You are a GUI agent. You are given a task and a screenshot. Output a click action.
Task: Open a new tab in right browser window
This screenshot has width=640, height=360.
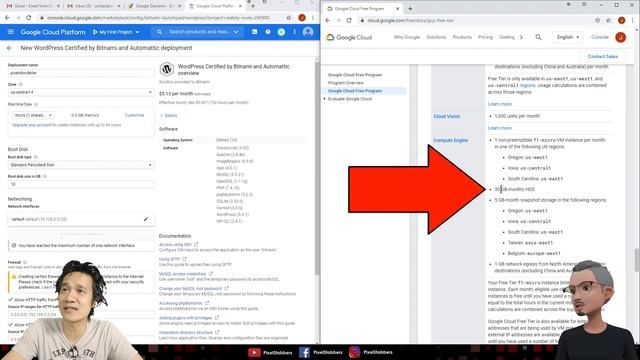tap(410, 9)
